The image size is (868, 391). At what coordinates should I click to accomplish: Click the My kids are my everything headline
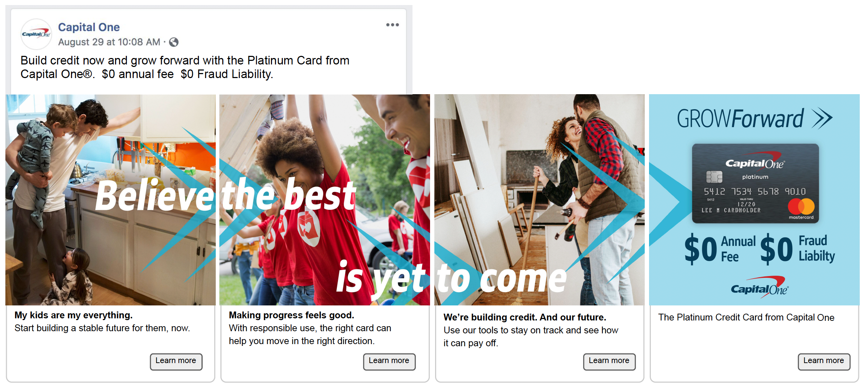pos(73,315)
